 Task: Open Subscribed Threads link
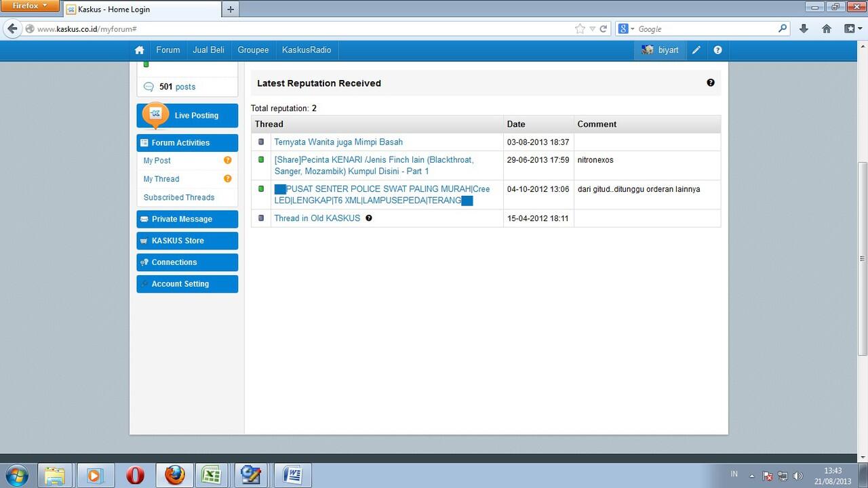point(179,197)
